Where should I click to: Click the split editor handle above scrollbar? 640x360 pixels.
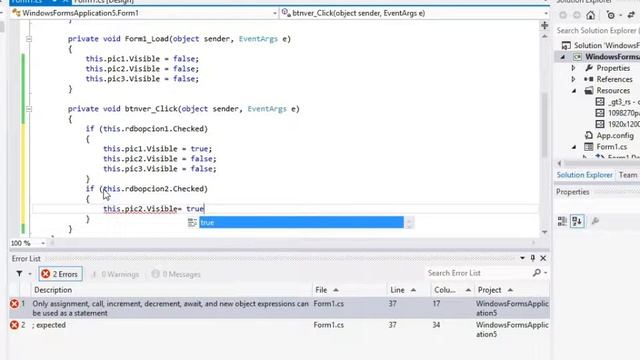tap(544, 26)
